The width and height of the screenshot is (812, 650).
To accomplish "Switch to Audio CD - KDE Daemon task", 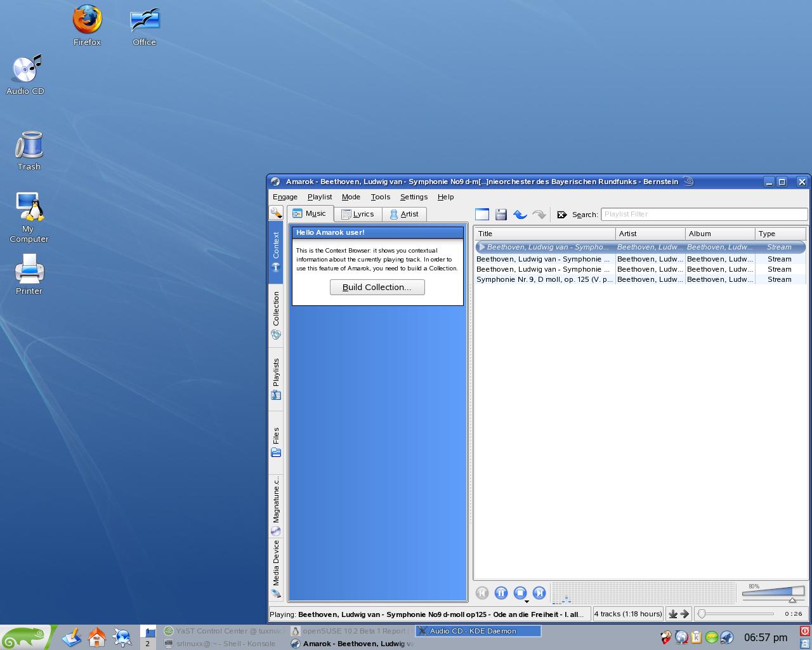I will 478,631.
